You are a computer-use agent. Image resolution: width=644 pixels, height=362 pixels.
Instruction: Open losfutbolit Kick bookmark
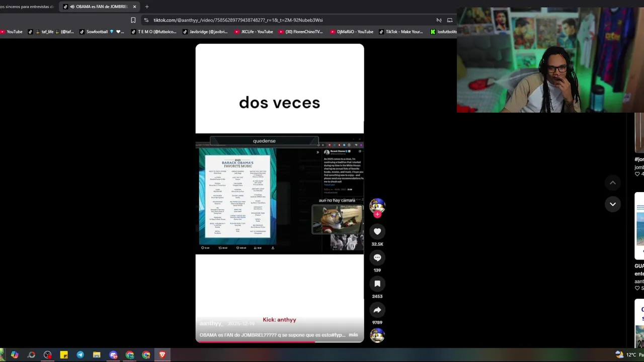(x=444, y=32)
